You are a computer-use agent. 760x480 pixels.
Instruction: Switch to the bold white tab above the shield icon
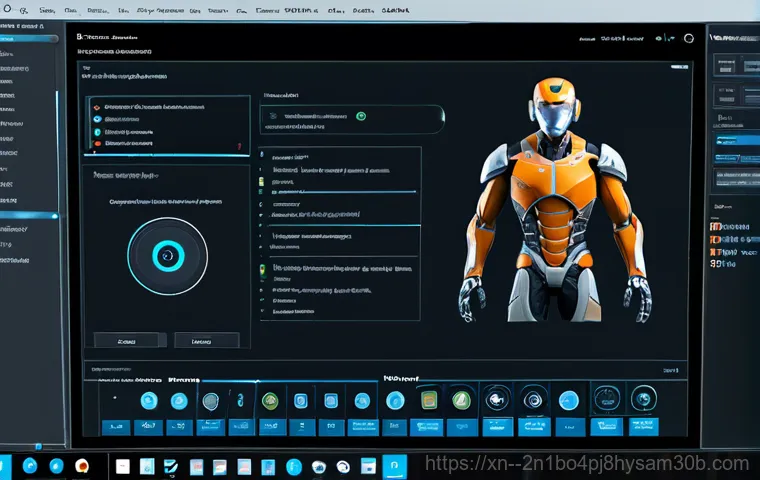184,380
